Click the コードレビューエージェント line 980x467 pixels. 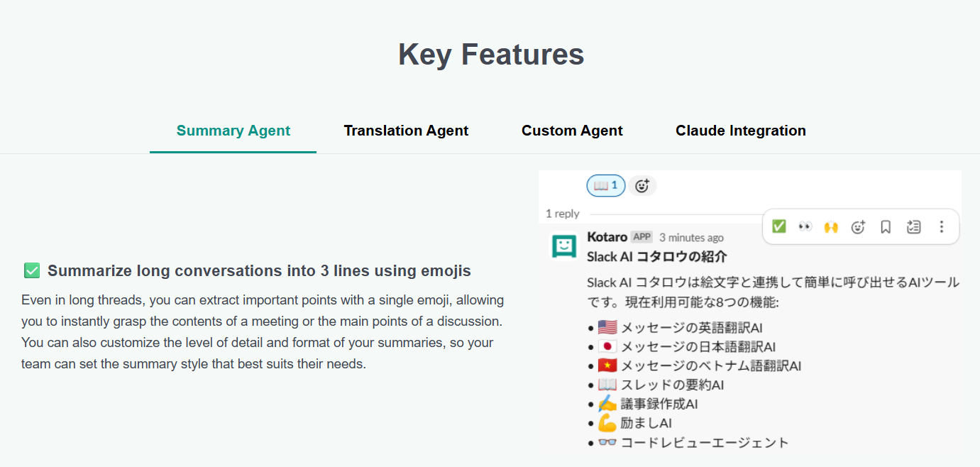[x=705, y=443]
